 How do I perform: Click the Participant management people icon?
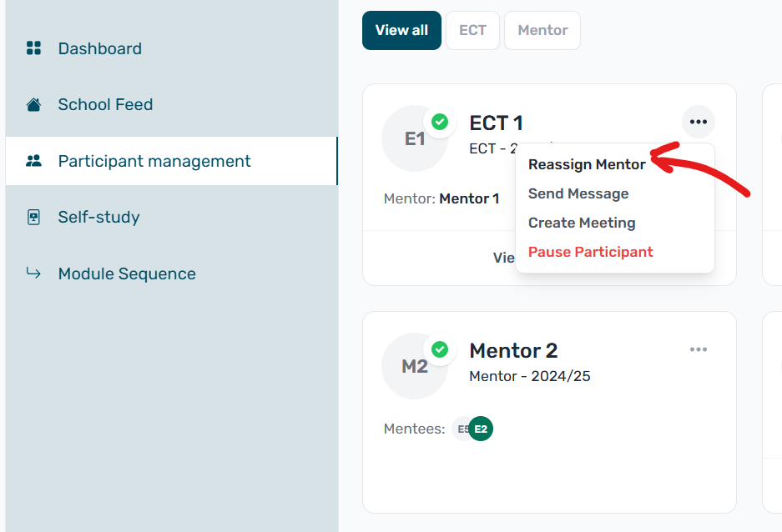[33, 161]
